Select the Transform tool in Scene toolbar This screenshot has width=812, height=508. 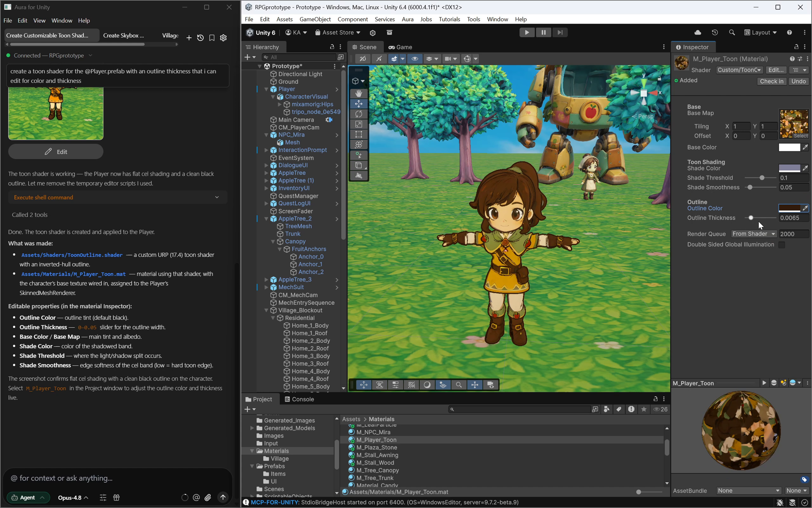coord(358,145)
